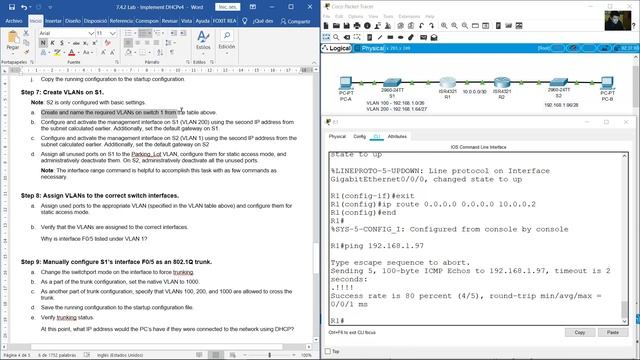Zoom in on the Packet Tracer workspace
640x360 pixels.
pyautogui.click(x=444, y=26)
